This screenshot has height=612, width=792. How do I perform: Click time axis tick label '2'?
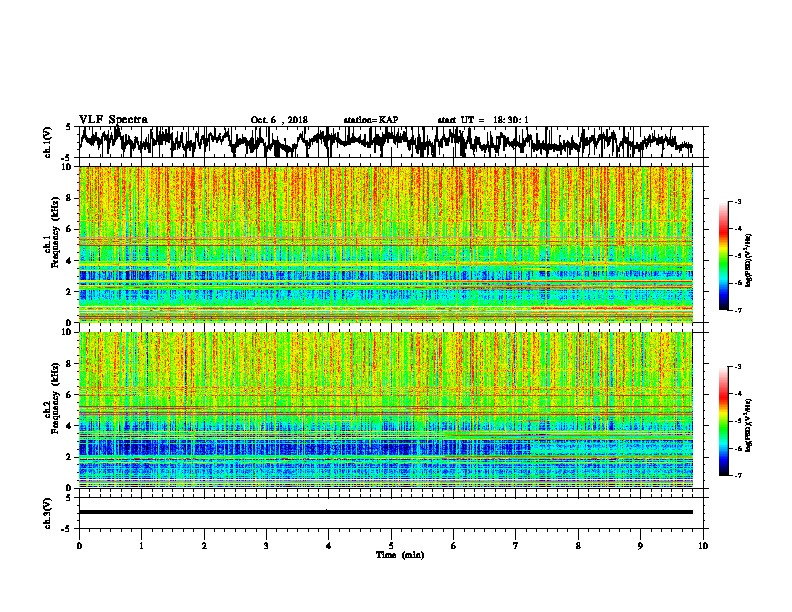(204, 546)
